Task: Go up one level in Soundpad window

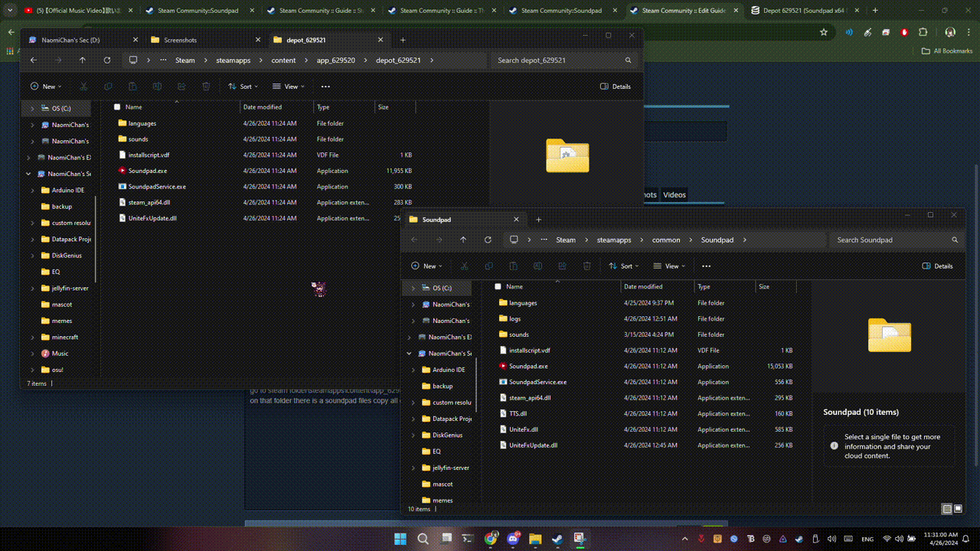Action: coord(463,240)
